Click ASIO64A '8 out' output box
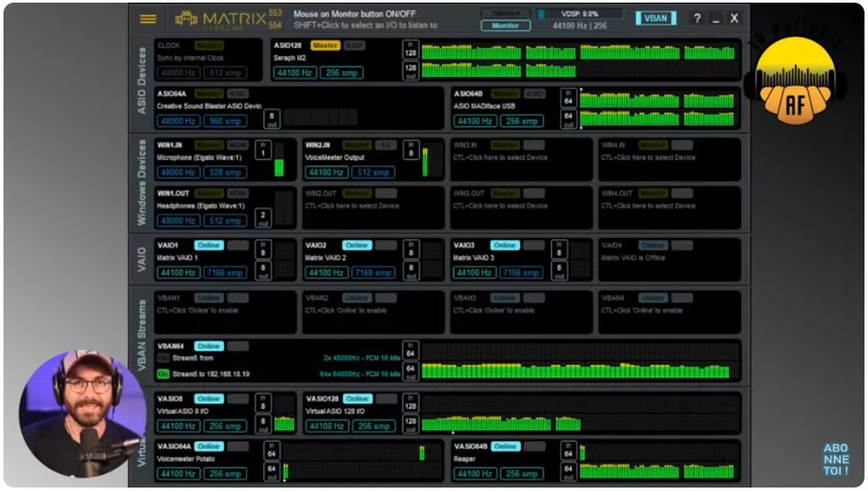This screenshot has height=491, width=868. click(x=272, y=119)
